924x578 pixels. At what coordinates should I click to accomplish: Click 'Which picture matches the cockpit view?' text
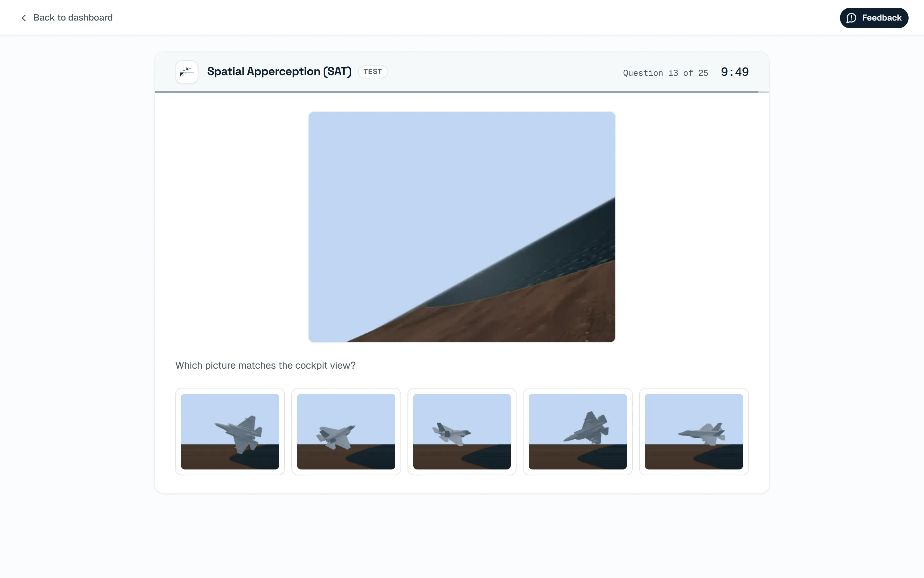[x=265, y=365]
